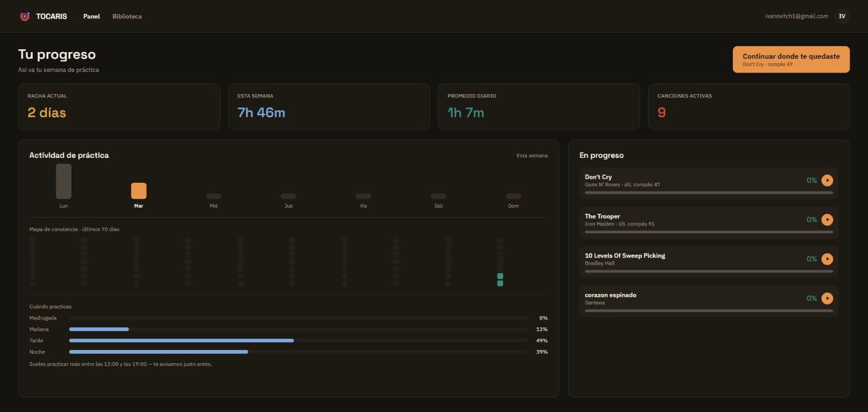Select the Tuesday (Mar) activity bar
Viewport: 868px width, 412px height.
click(x=138, y=190)
